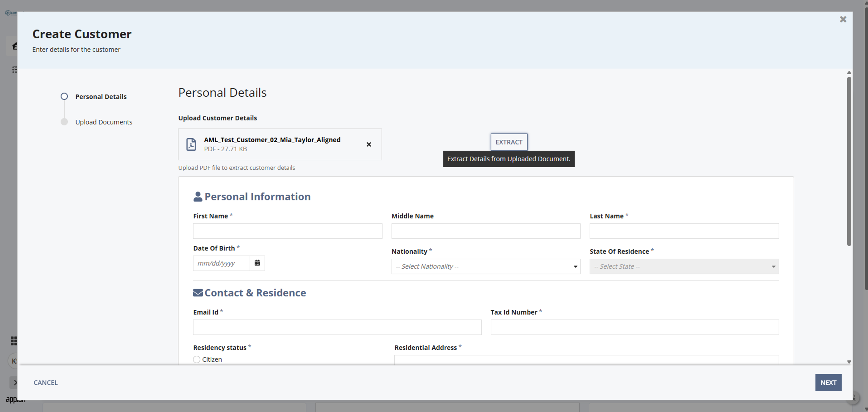This screenshot has height=412, width=868.
Task: Click the Personal Information person icon
Action: (x=198, y=197)
